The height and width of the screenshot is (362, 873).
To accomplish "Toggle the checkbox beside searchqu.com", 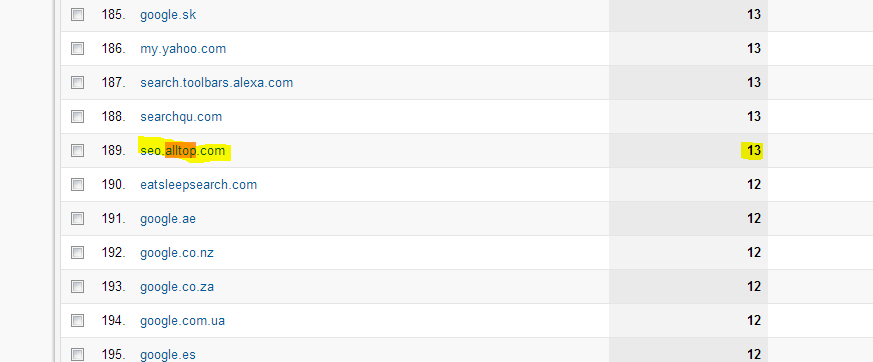I will [x=77, y=116].
